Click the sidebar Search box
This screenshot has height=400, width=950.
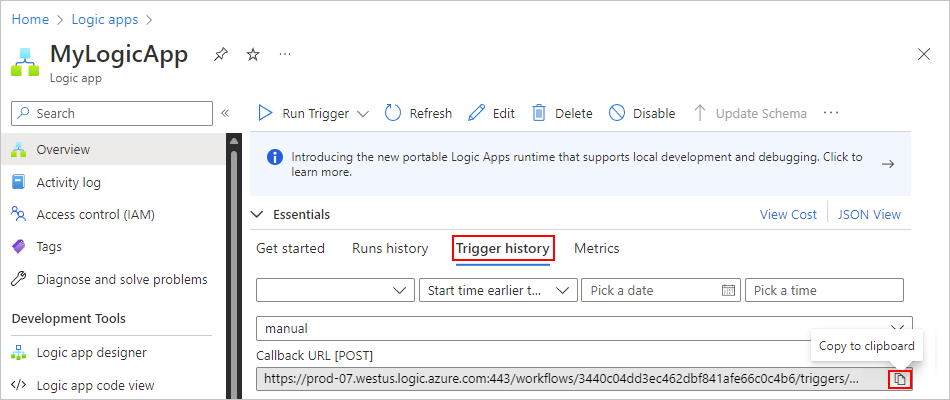112,113
